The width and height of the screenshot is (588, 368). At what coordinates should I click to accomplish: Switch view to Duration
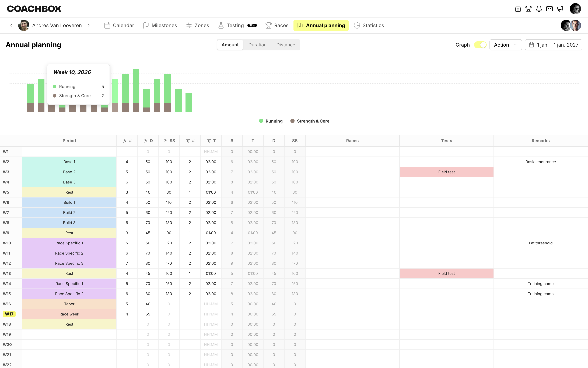pos(257,45)
